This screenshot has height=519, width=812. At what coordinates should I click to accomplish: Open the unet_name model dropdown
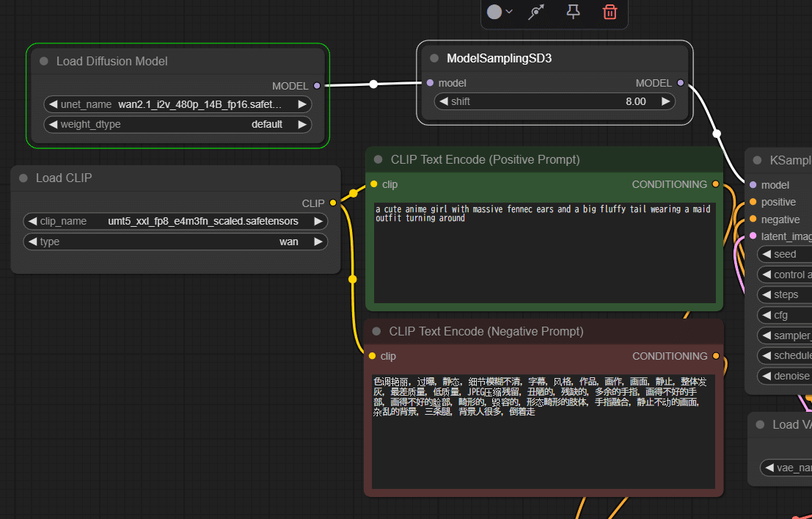(178, 104)
